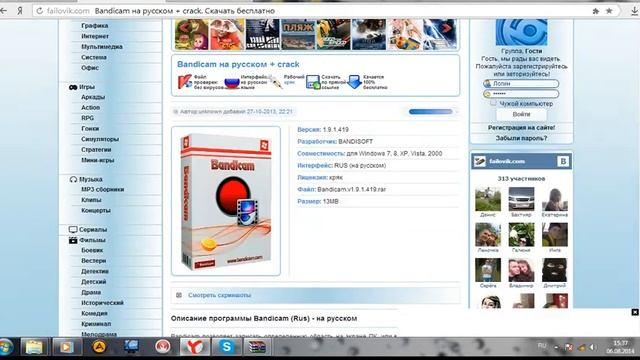Screen dimensions: 640x360
Task: Click the password input field
Action: 521,94
